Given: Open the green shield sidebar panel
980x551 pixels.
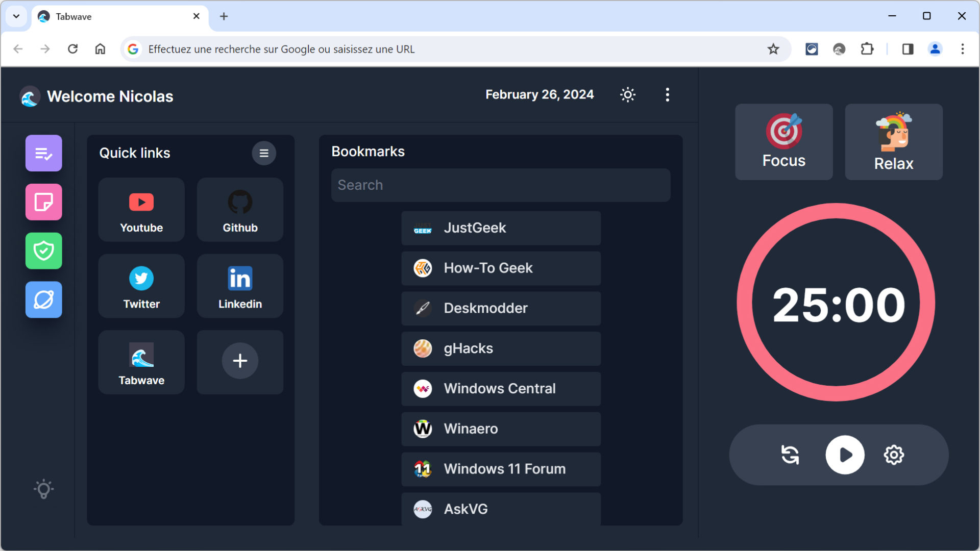Looking at the screenshot, I should pos(44,251).
